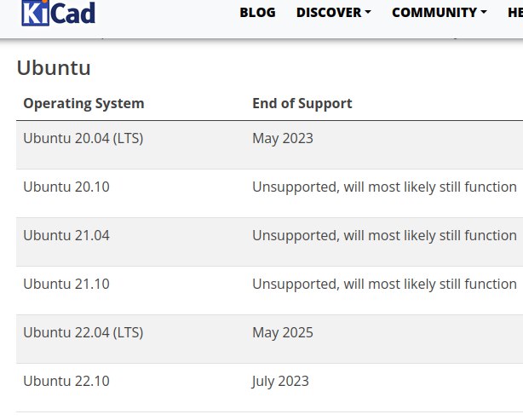523x420 pixels.
Task: Select the Ubuntu 21.10 table cell
Action: 66,285
